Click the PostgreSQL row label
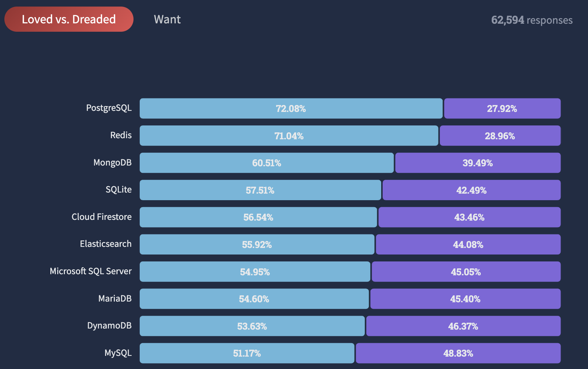588x369 pixels. tap(109, 108)
